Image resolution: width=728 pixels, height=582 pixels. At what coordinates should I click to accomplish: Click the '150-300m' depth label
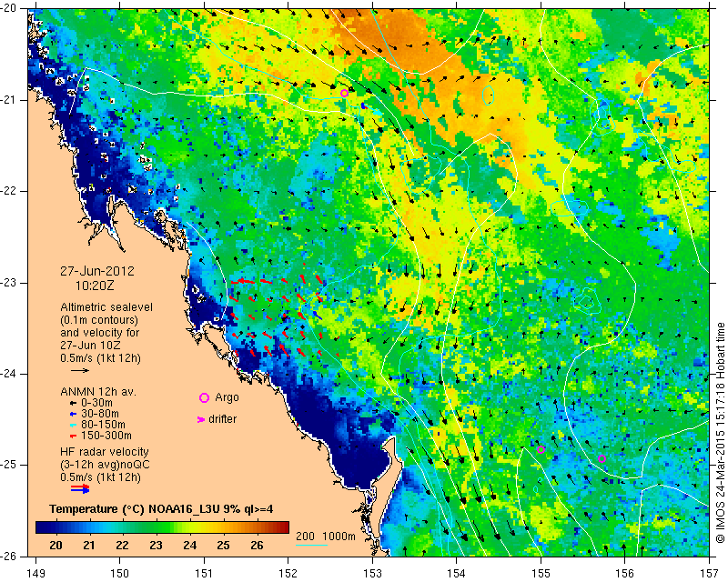point(106,436)
